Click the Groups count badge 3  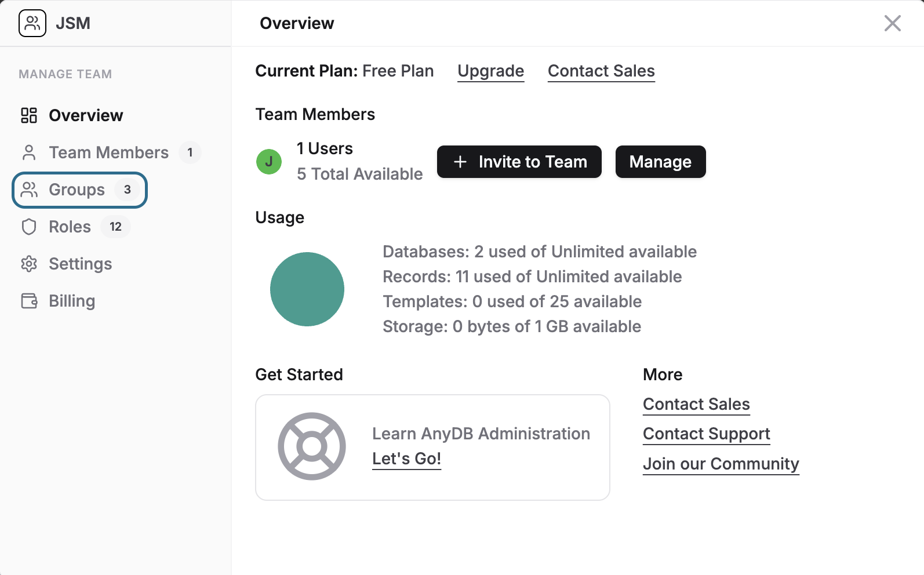coord(128,190)
